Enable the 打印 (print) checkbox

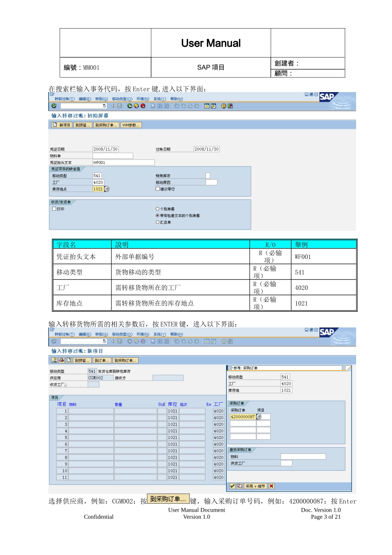(54, 209)
